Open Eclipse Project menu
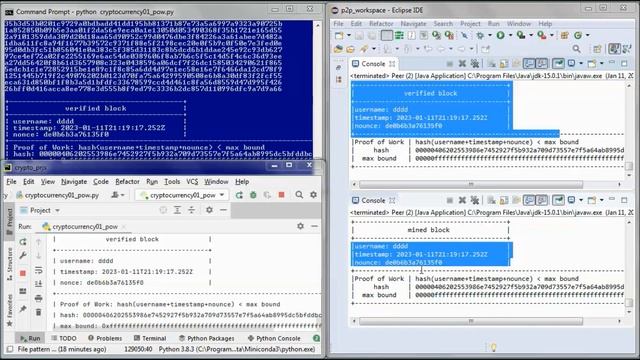Viewport: 640px width, 360px height. click(x=470, y=24)
